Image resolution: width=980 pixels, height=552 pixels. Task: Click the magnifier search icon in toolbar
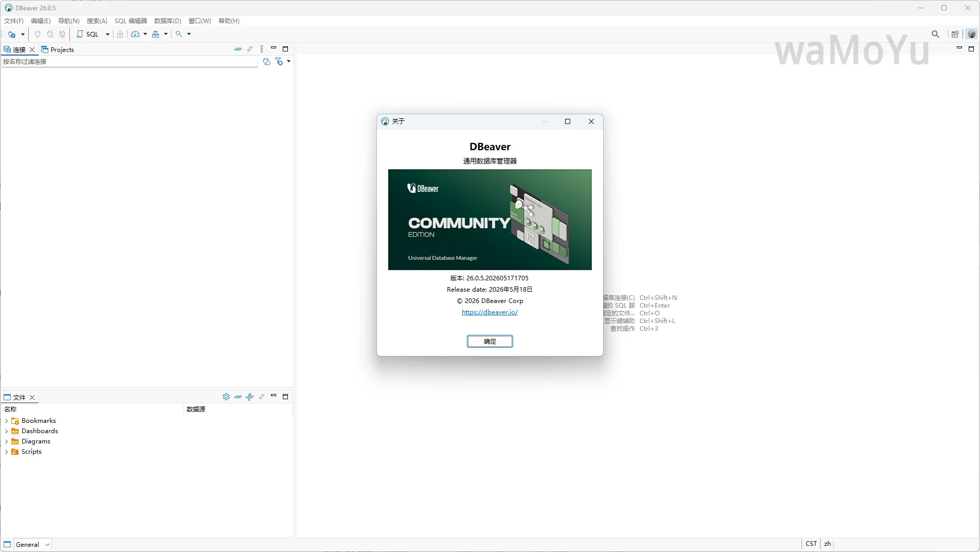click(x=179, y=34)
